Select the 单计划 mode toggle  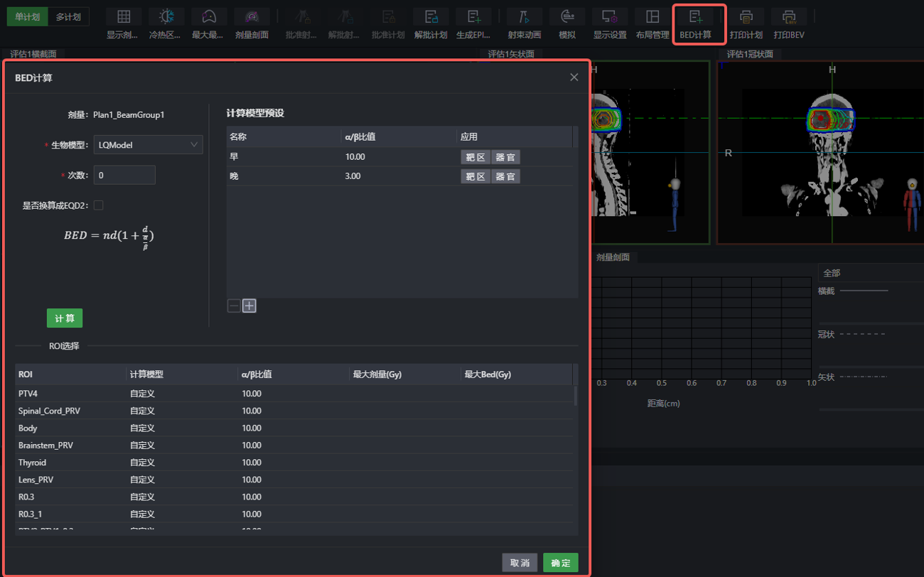[x=28, y=17]
